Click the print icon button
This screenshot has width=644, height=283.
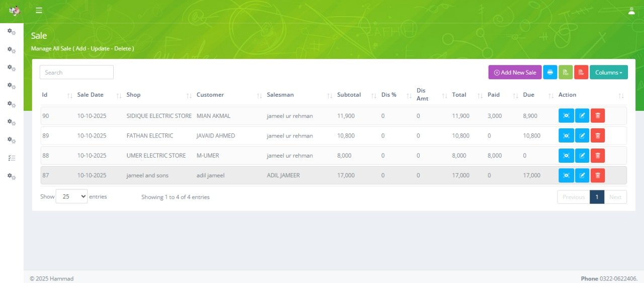click(550, 73)
